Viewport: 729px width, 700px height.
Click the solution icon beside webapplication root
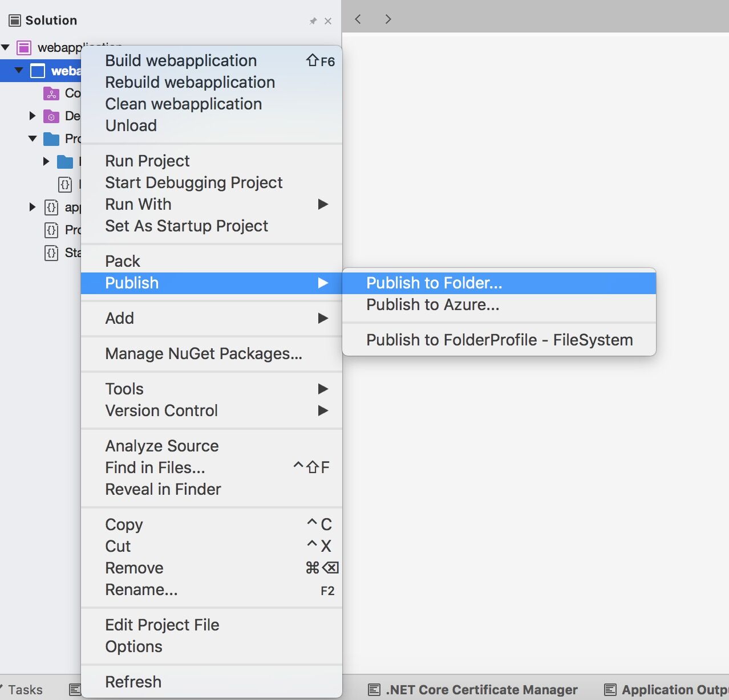[x=24, y=47]
